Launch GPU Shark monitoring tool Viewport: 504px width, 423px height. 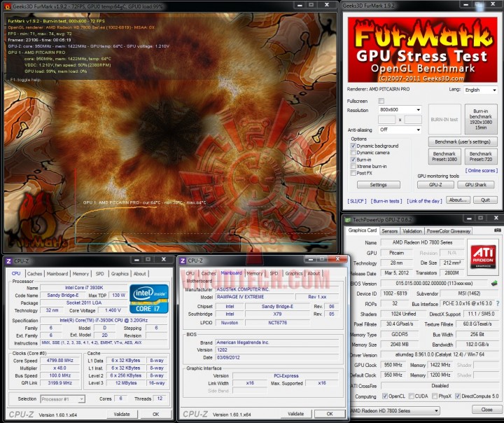pos(475,185)
